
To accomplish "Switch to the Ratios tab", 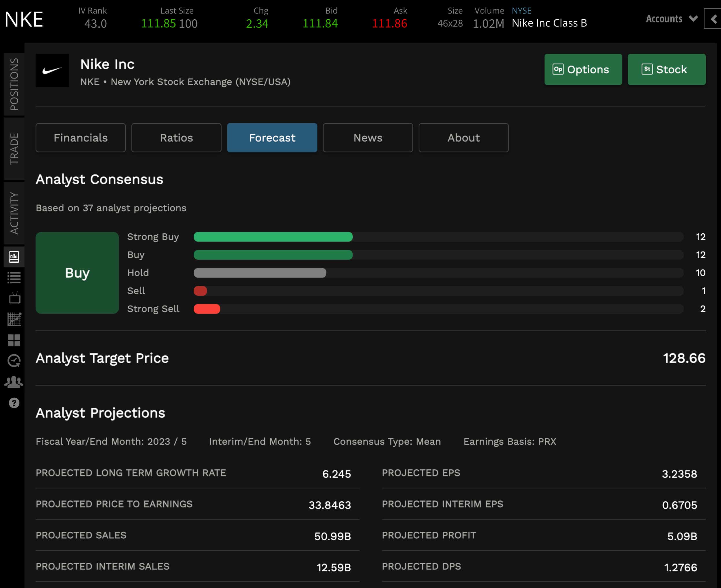I will click(x=176, y=138).
